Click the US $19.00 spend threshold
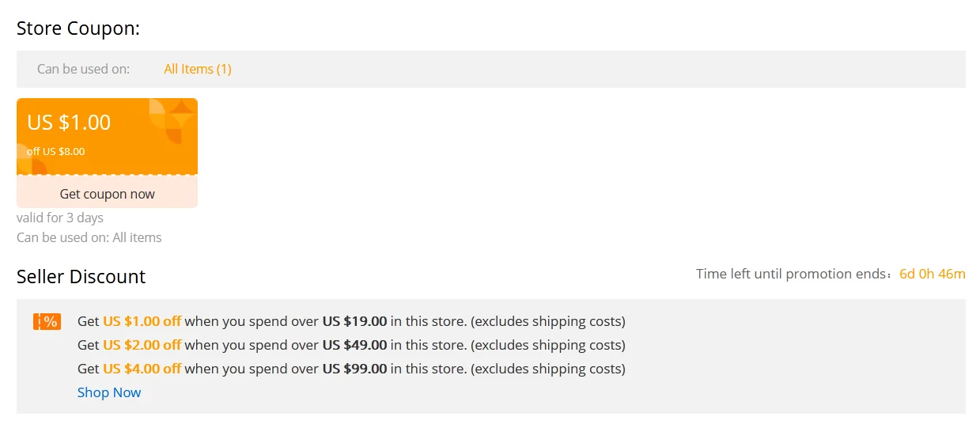 (x=354, y=321)
